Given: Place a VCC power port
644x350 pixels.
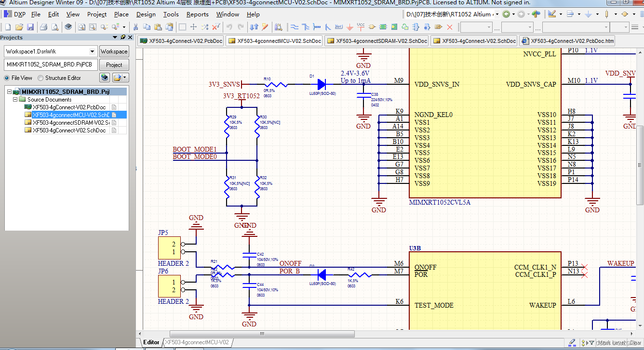Looking at the screenshot, I should 360,26.
